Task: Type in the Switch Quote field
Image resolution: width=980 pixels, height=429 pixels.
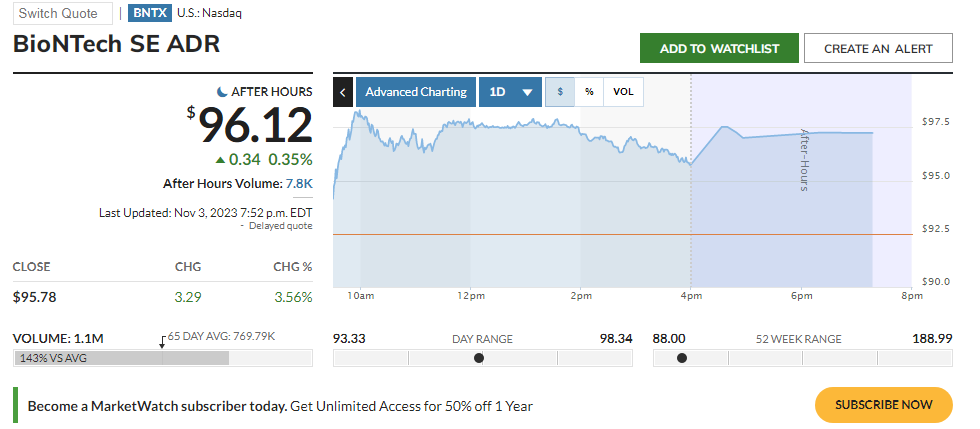Action: click(x=62, y=13)
